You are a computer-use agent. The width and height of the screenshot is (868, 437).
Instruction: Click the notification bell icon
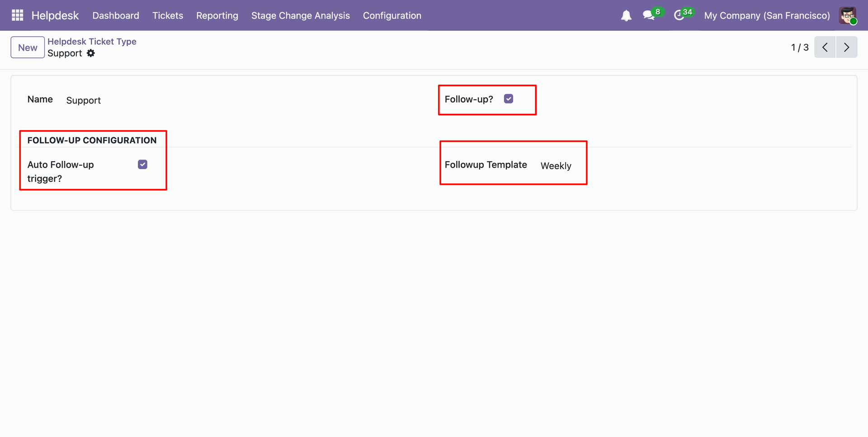(x=626, y=16)
